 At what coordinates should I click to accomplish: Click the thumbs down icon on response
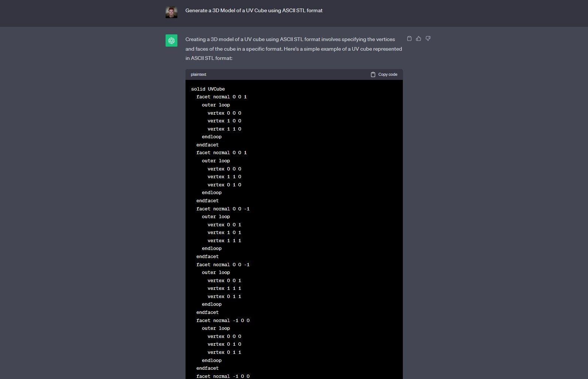coord(428,38)
